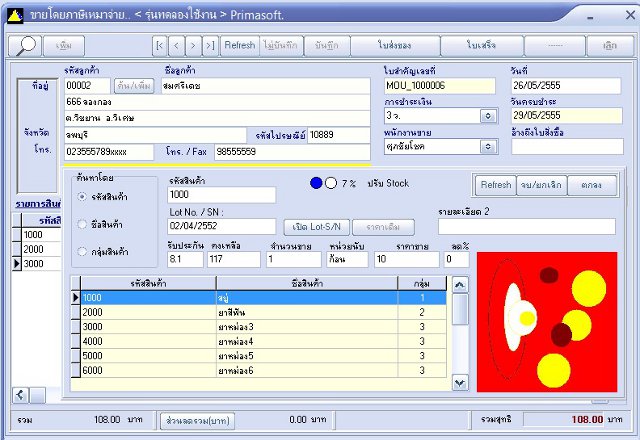Screen dimensions: 640x440
Task: Click the magnifying glass search icon
Action: coord(25,45)
